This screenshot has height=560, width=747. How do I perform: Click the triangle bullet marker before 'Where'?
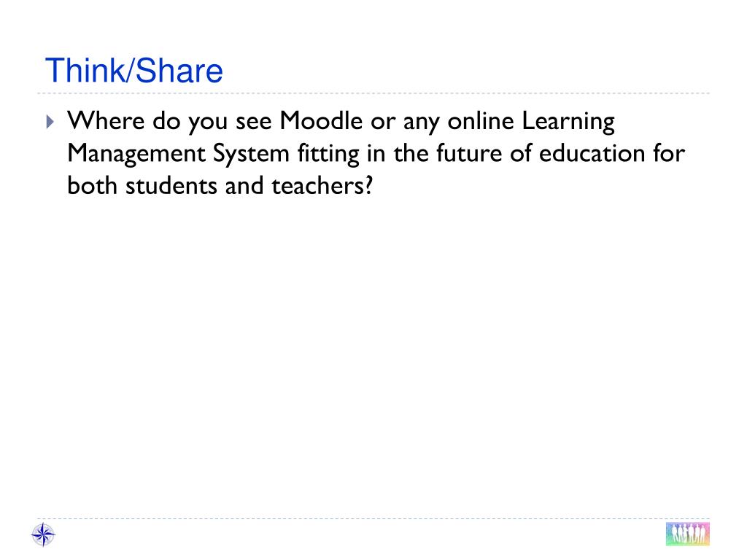click(50, 122)
